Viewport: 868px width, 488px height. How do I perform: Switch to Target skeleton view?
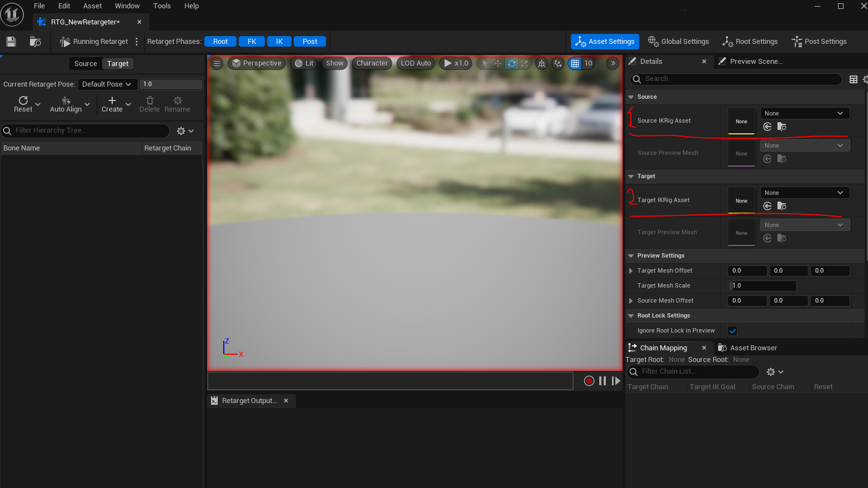(x=118, y=64)
